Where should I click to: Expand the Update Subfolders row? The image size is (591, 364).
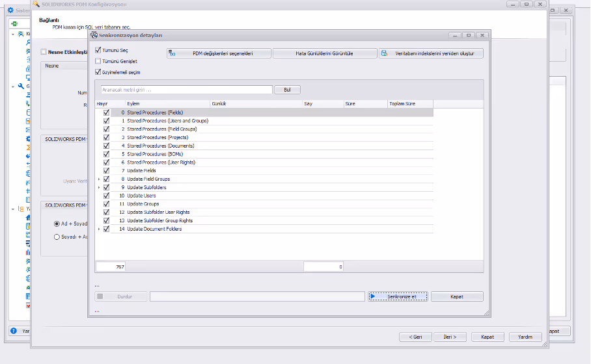[99, 187]
